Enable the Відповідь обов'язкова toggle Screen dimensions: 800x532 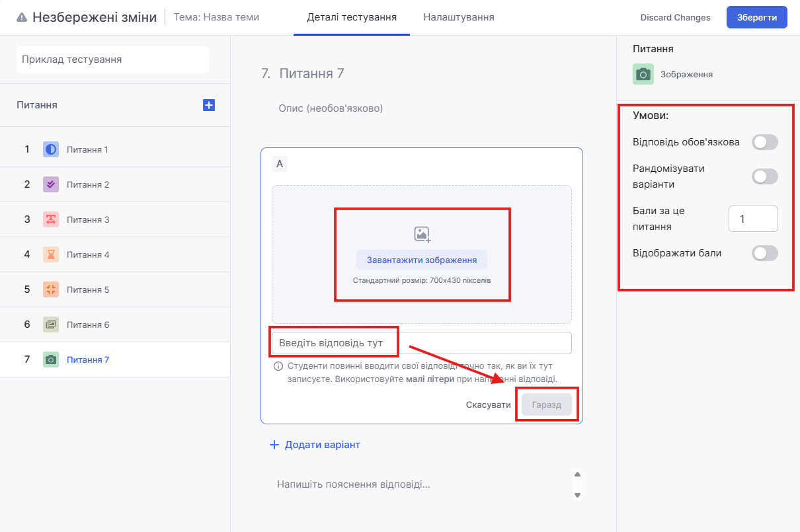(764, 142)
